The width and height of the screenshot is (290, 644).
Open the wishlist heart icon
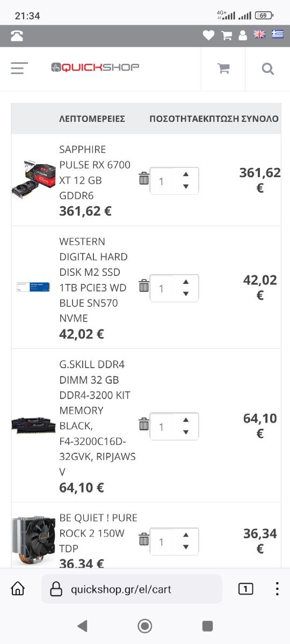coord(208,35)
